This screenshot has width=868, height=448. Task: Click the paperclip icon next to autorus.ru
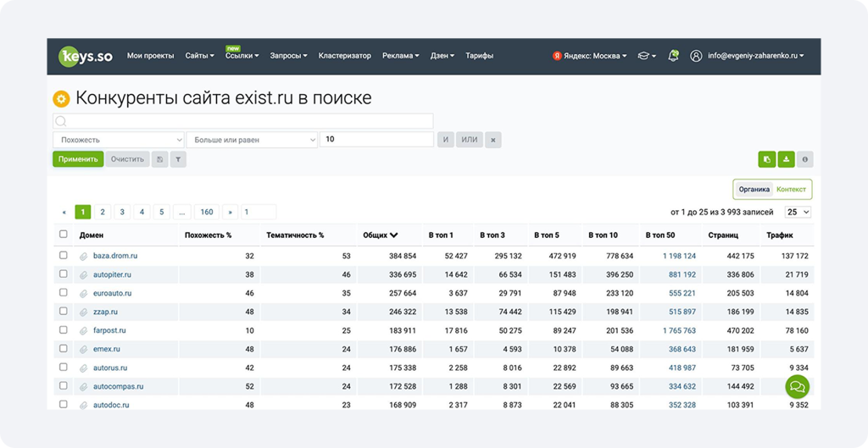(x=84, y=368)
